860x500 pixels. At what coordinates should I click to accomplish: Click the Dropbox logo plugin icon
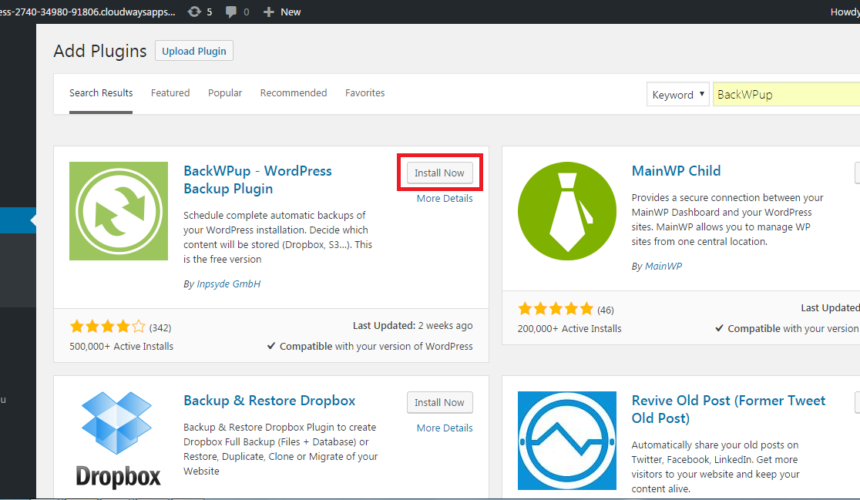pyautogui.click(x=118, y=440)
